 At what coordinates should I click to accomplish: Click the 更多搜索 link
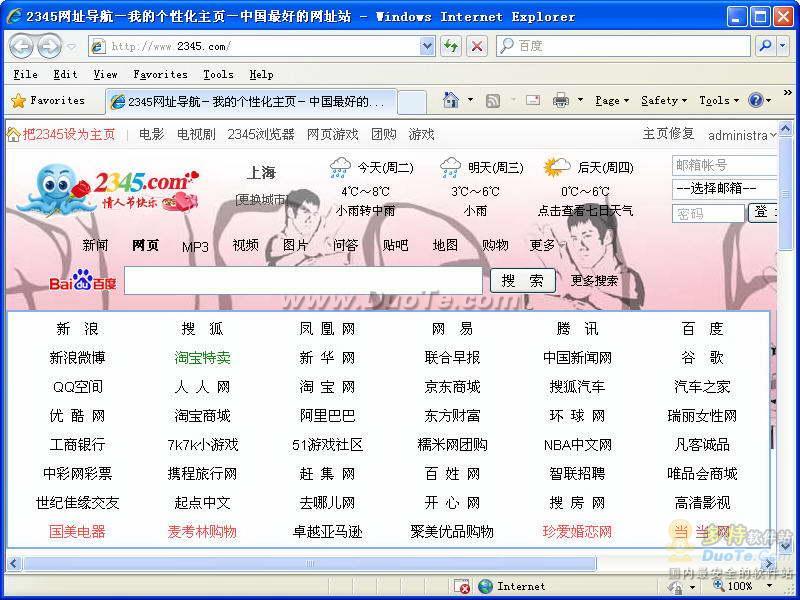pyautogui.click(x=594, y=281)
